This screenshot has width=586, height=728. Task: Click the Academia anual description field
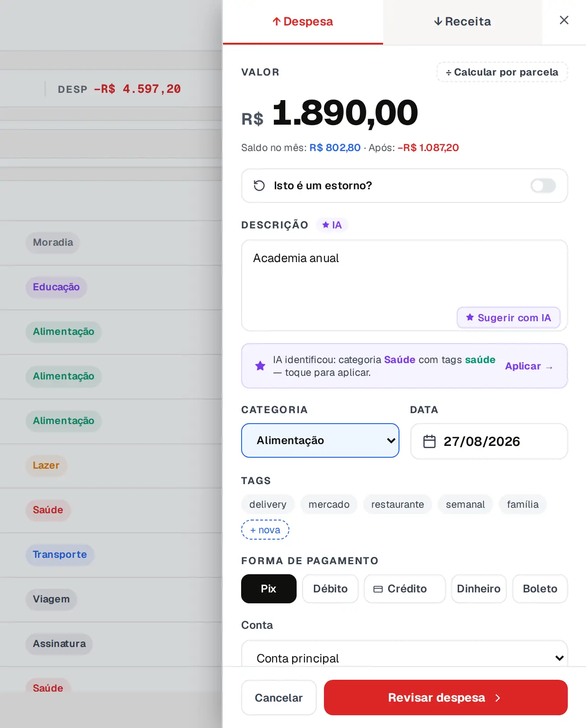click(404, 285)
